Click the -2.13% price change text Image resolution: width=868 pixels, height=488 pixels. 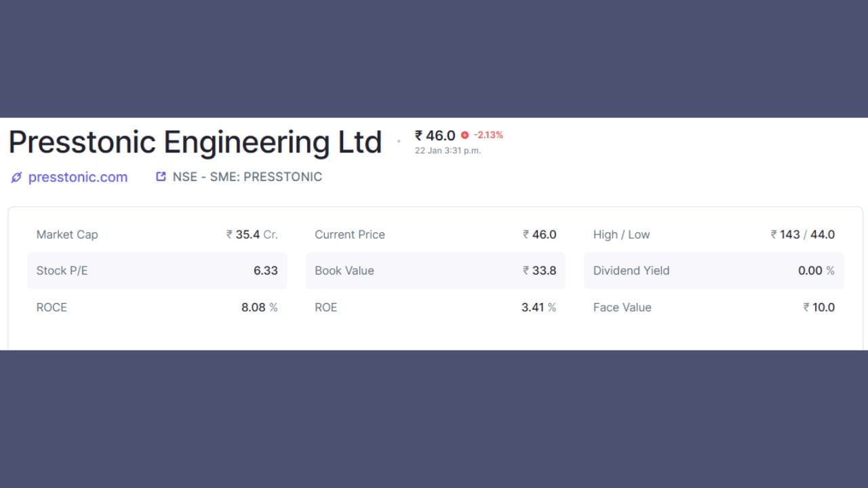click(x=488, y=135)
